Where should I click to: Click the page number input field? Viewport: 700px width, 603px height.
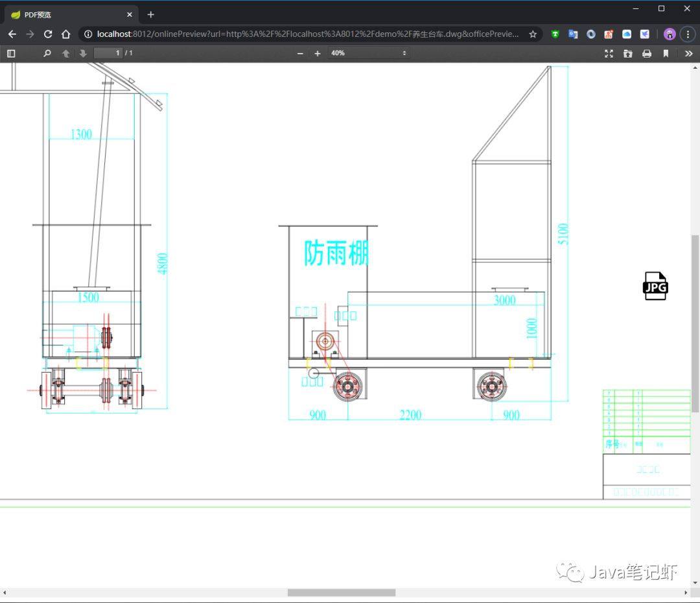108,53
